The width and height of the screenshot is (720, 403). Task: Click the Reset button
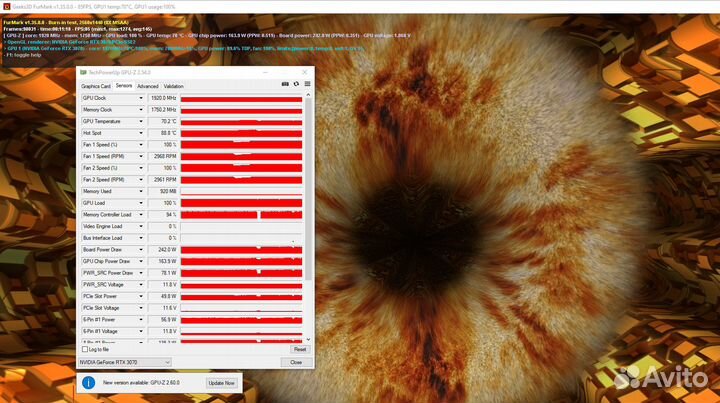point(300,349)
